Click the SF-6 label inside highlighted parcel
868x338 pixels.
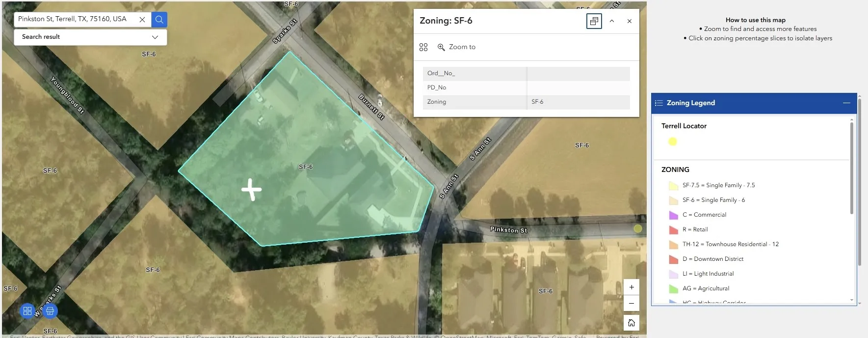pos(306,167)
